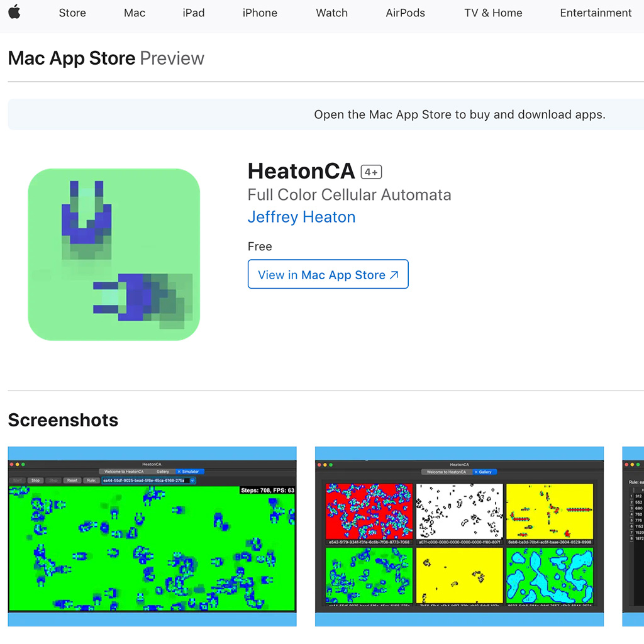Click Stop button in simulator screenshot
This screenshot has width=644, height=644.
(x=36, y=480)
